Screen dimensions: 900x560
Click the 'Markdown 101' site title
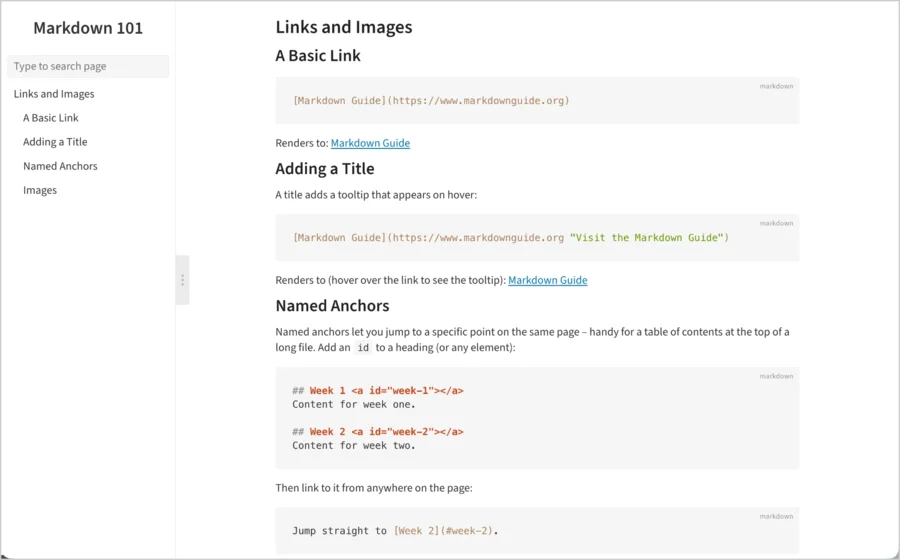(88, 28)
